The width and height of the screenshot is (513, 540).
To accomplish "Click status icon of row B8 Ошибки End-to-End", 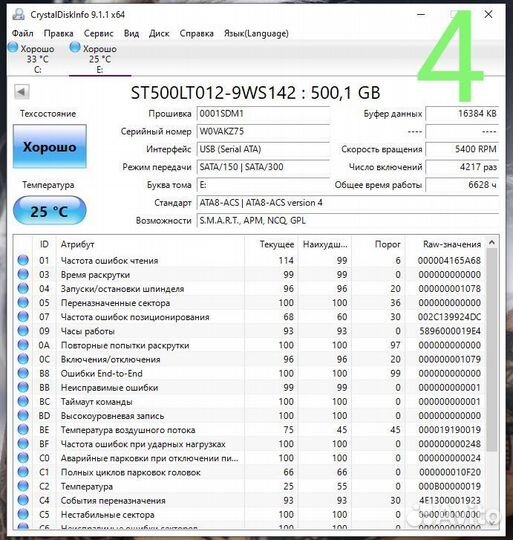I will [x=23, y=373].
